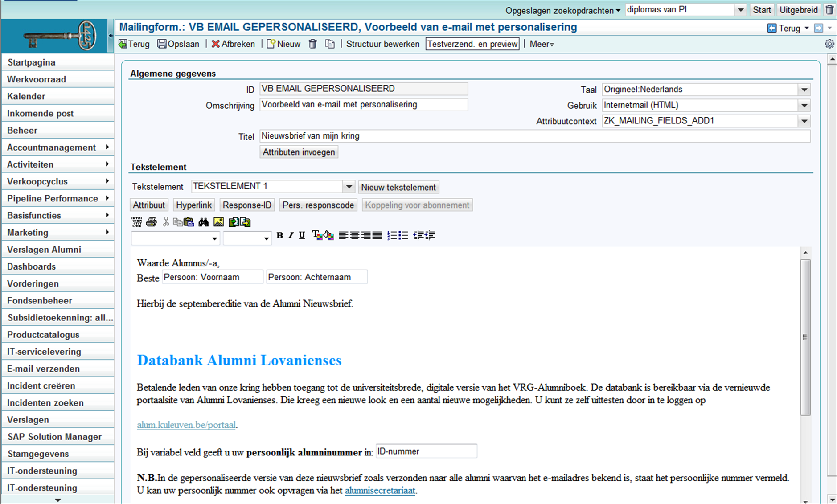Insert a bulleted list
Viewport: 837px width, 504px height.
coord(403,235)
